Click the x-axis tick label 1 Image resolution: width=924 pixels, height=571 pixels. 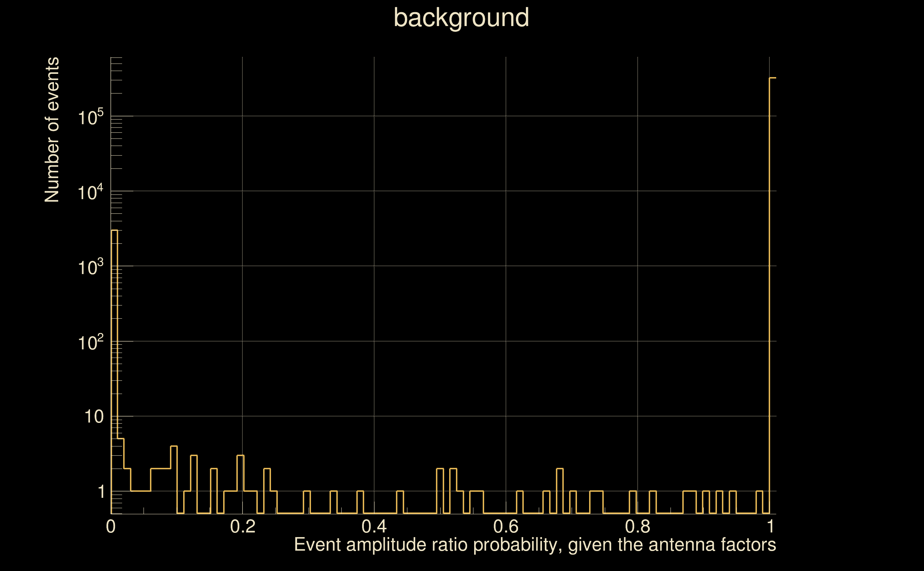click(770, 526)
